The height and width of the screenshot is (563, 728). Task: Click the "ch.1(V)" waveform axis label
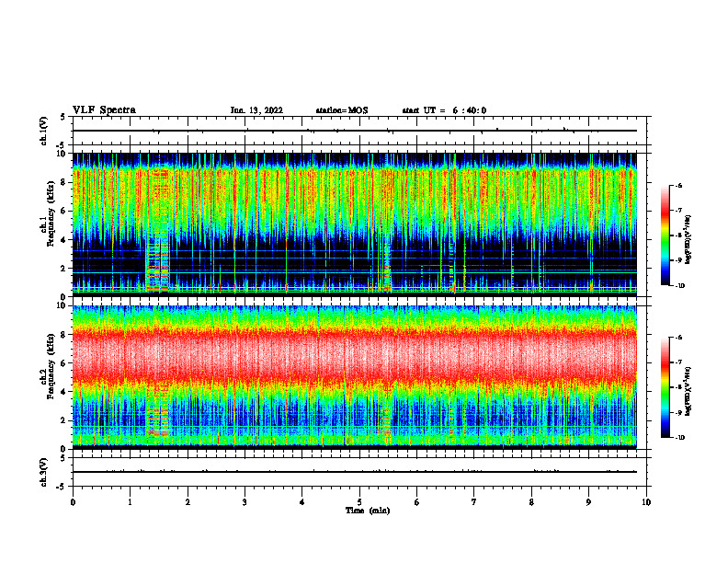pyautogui.click(x=44, y=131)
